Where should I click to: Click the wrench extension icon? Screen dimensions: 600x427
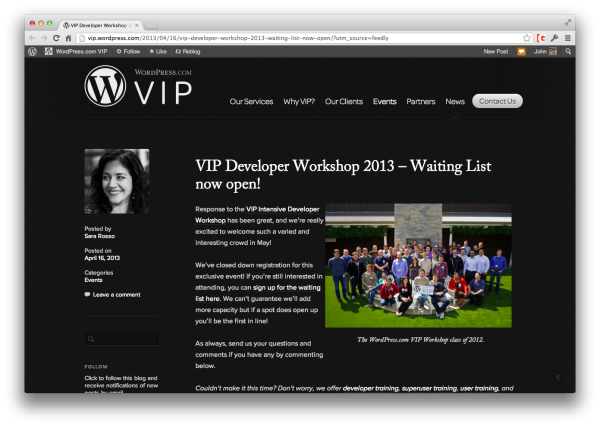(x=554, y=38)
